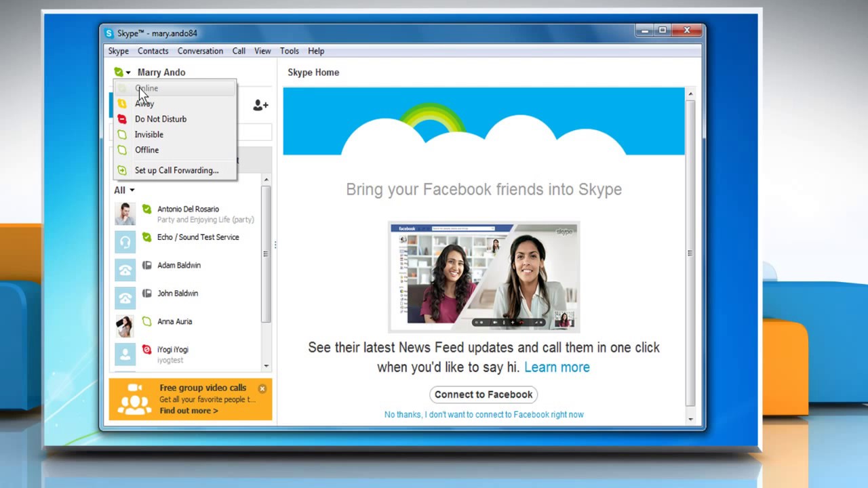The height and width of the screenshot is (488, 868).
Task: Open Set up Call Forwarding
Action: click(175, 170)
